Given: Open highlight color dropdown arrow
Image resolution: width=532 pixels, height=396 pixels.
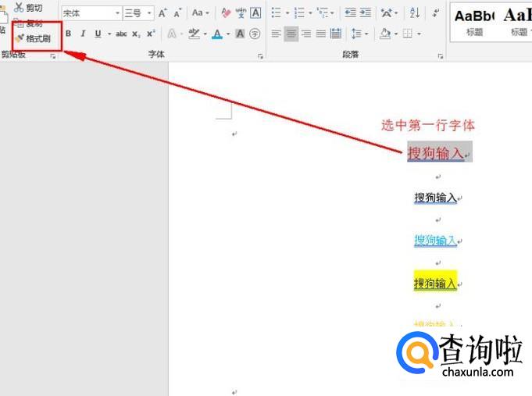Looking at the screenshot, I should tap(205, 34).
